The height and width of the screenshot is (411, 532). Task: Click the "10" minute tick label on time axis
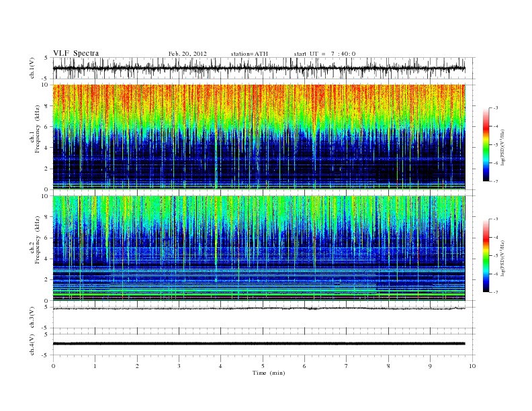click(472, 366)
